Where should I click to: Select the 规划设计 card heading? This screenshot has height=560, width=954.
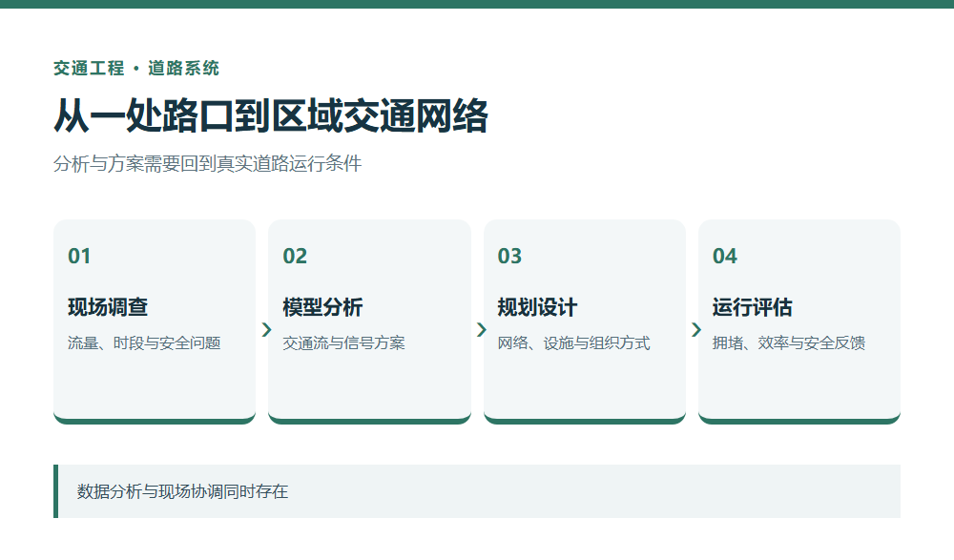pos(537,307)
